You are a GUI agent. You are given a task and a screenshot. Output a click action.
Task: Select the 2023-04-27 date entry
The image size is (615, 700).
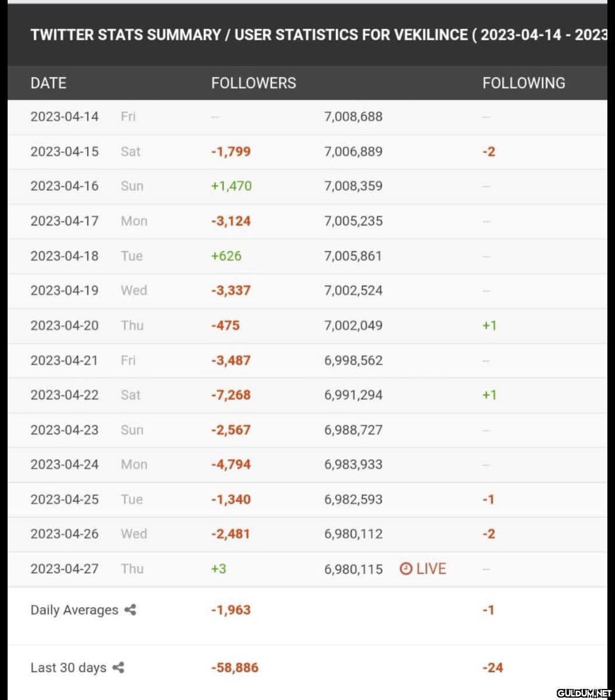65,569
